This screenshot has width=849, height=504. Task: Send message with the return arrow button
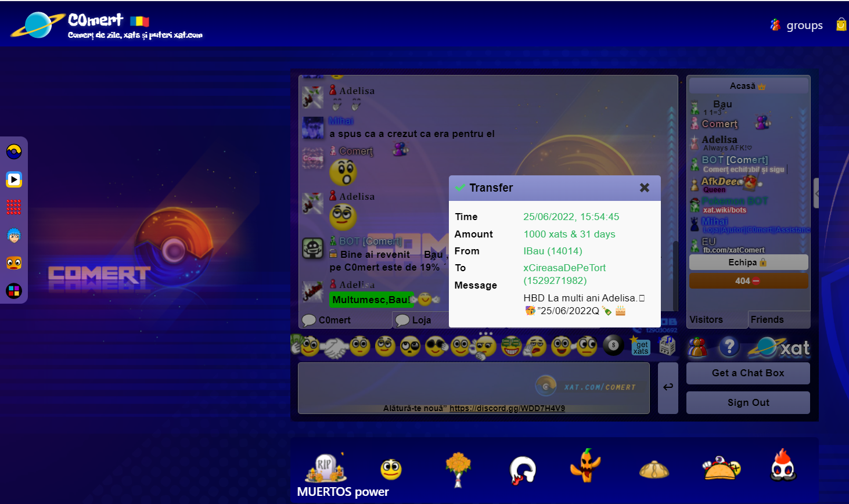[x=668, y=388]
